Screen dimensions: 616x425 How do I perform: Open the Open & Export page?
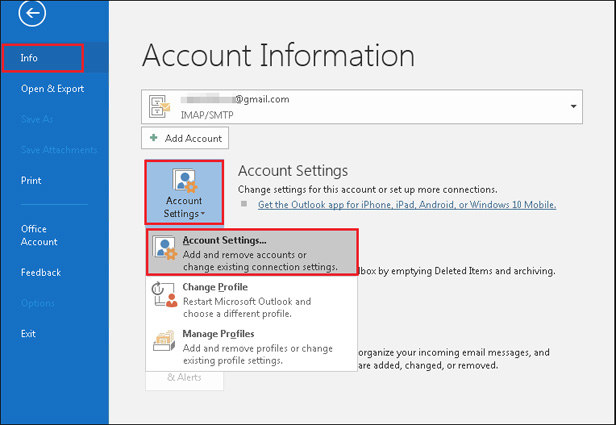pos(52,89)
